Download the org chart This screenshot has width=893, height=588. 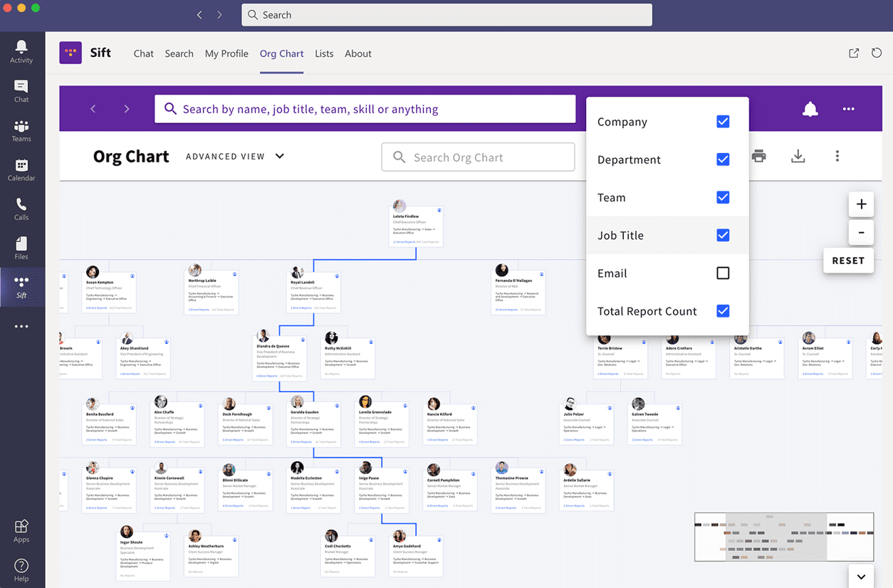pyautogui.click(x=798, y=156)
